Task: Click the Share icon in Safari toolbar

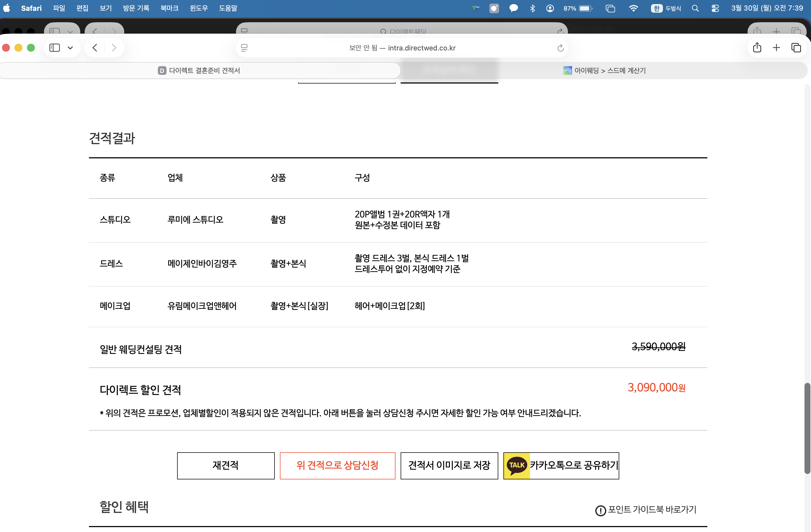Action: pyautogui.click(x=757, y=48)
